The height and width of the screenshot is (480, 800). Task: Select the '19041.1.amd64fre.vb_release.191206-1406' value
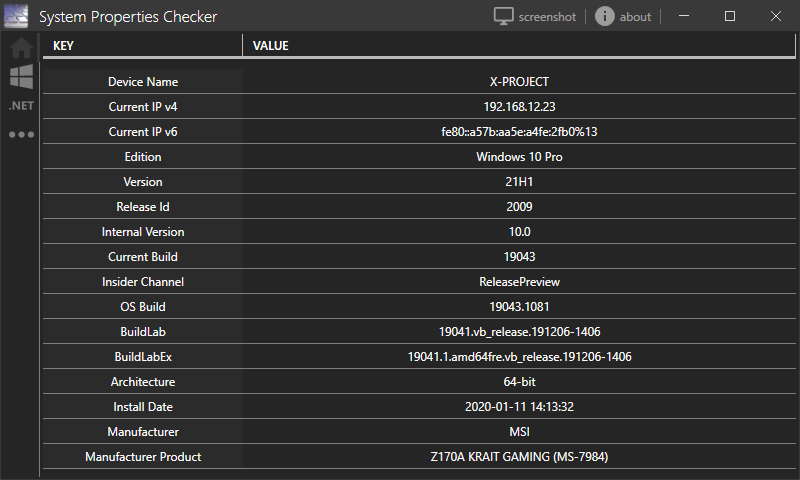[519, 357]
